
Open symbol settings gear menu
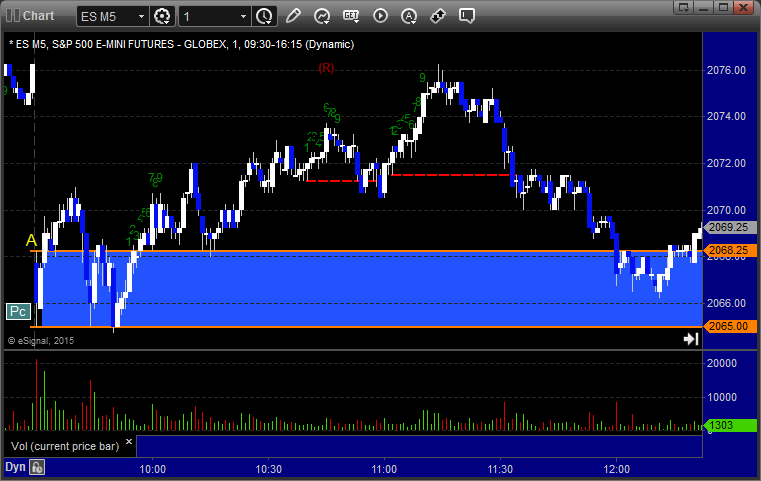point(162,17)
